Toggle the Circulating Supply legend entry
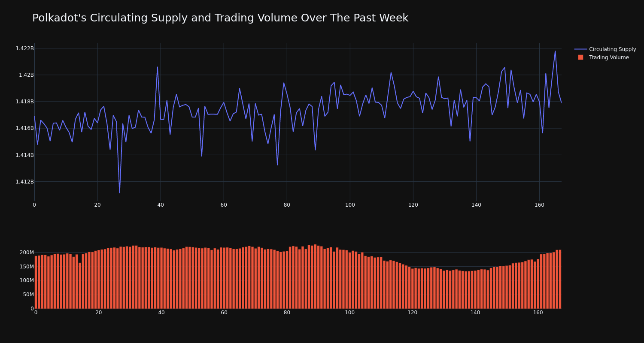This screenshot has height=343, width=644. click(x=605, y=49)
